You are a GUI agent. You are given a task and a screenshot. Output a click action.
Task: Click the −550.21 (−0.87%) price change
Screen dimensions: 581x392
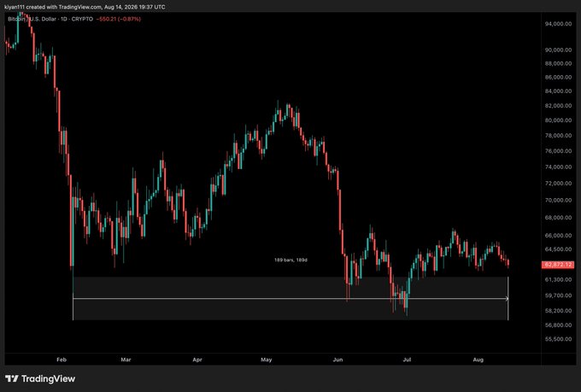click(x=119, y=19)
